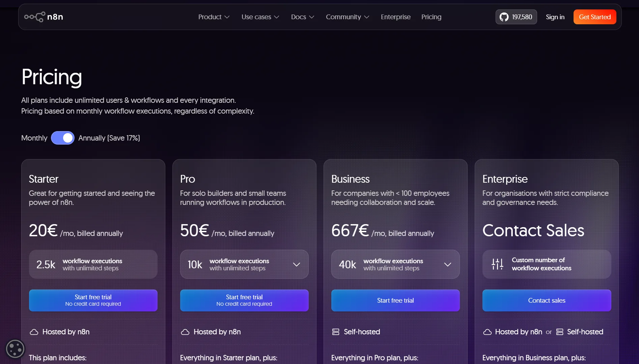Start free trial for Pro plan
The width and height of the screenshot is (639, 364).
[x=244, y=300]
